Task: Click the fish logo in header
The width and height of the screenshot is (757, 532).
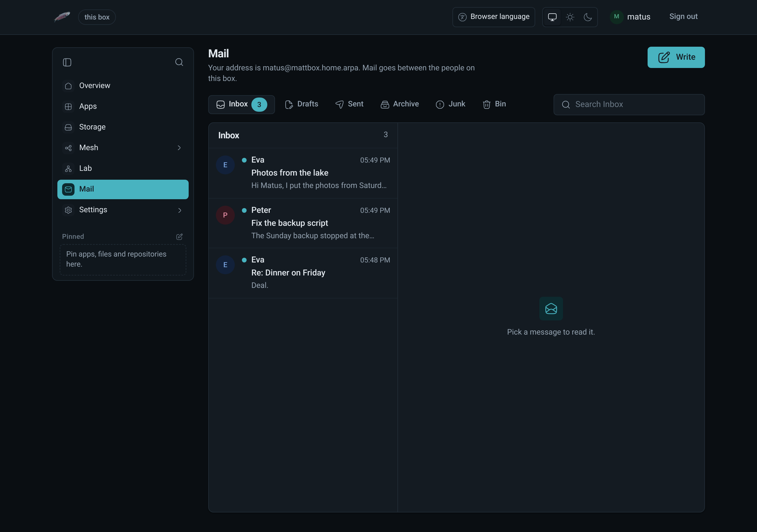Action: pyautogui.click(x=62, y=17)
